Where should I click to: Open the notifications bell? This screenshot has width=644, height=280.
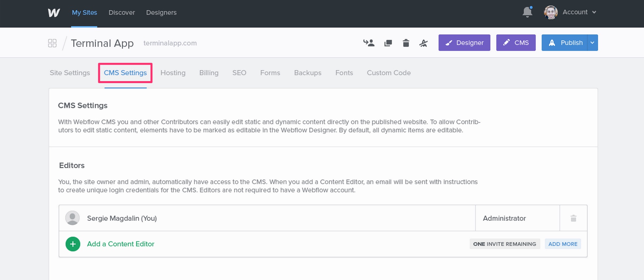(x=527, y=12)
